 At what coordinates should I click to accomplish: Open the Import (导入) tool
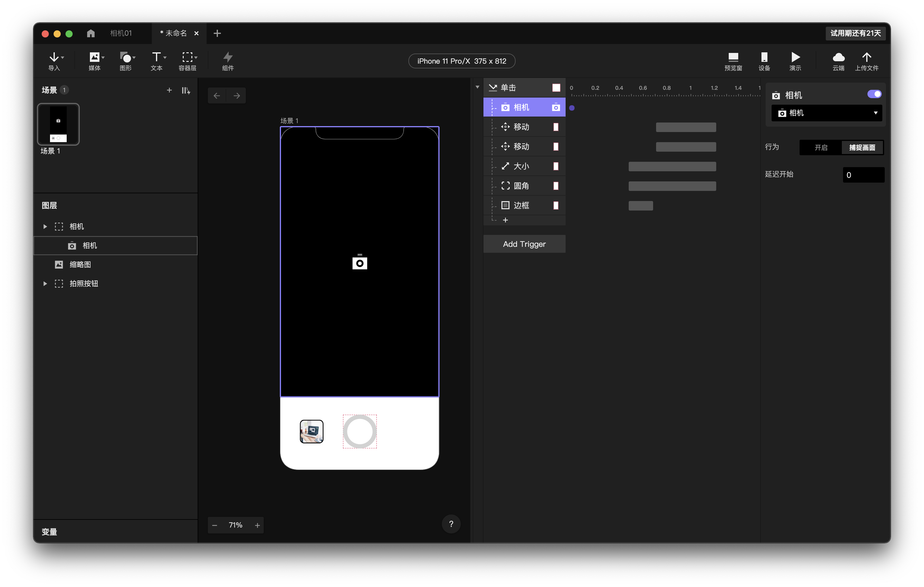54,61
